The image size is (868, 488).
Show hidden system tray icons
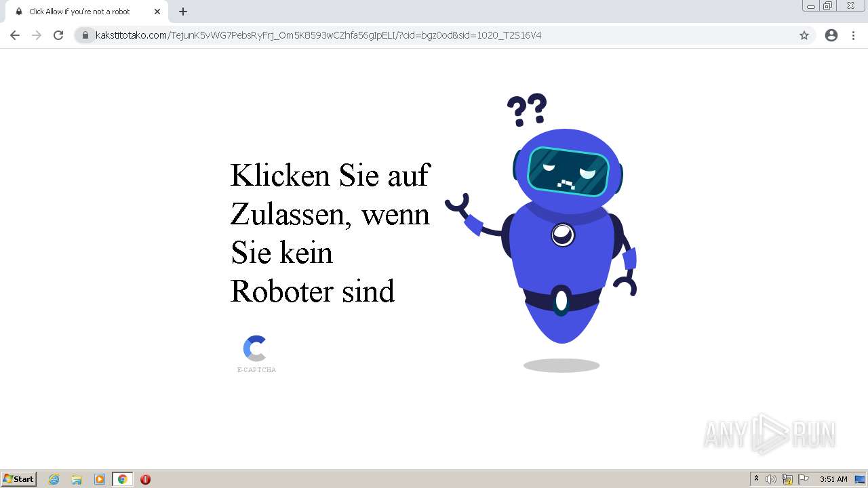point(756,479)
